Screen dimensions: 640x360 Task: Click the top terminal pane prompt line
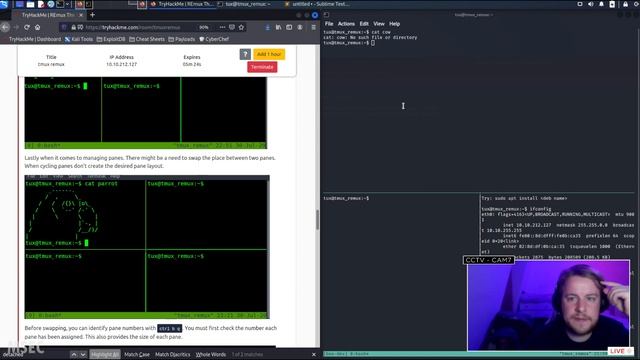[349, 43]
